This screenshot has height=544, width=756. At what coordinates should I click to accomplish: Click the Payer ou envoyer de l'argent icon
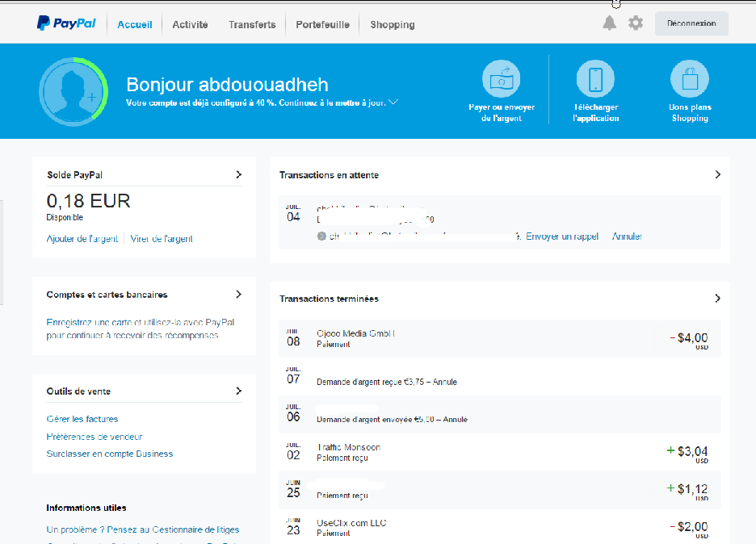pyautogui.click(x=502, y=78)
